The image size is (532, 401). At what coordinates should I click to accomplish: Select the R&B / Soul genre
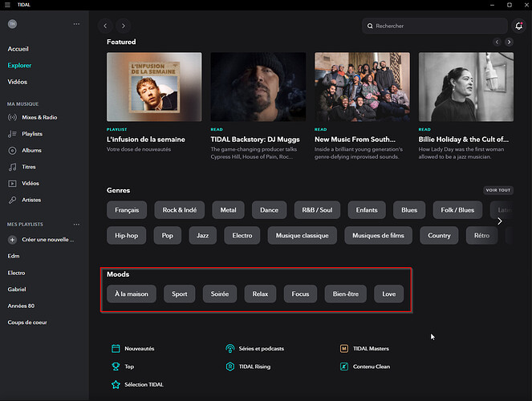[317, 210]
